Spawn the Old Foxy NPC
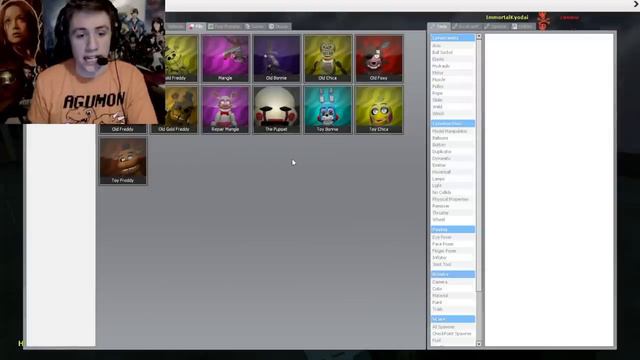 tap(379, 58)
